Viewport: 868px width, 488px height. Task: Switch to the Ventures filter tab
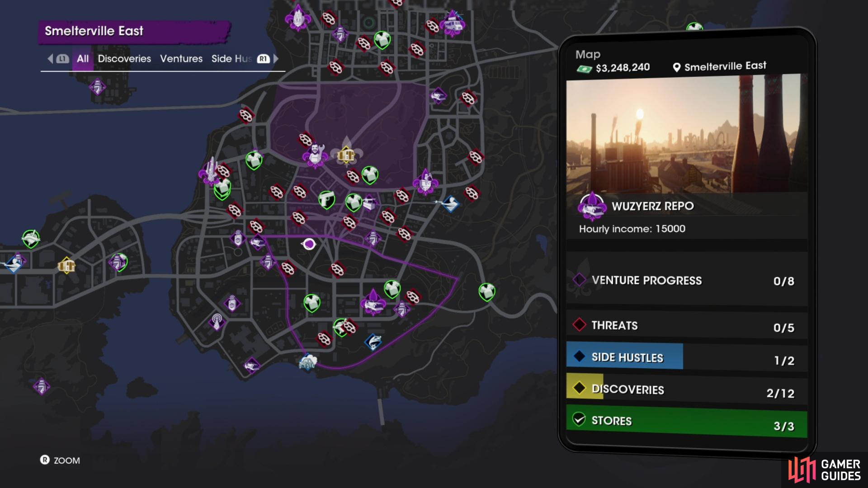(x=181, y=59)
